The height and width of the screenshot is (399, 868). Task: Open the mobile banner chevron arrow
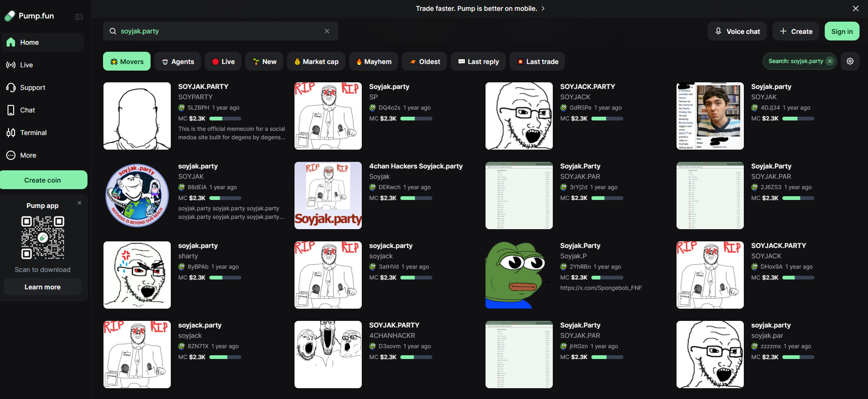pyautogui.click(x=543, y=8)
